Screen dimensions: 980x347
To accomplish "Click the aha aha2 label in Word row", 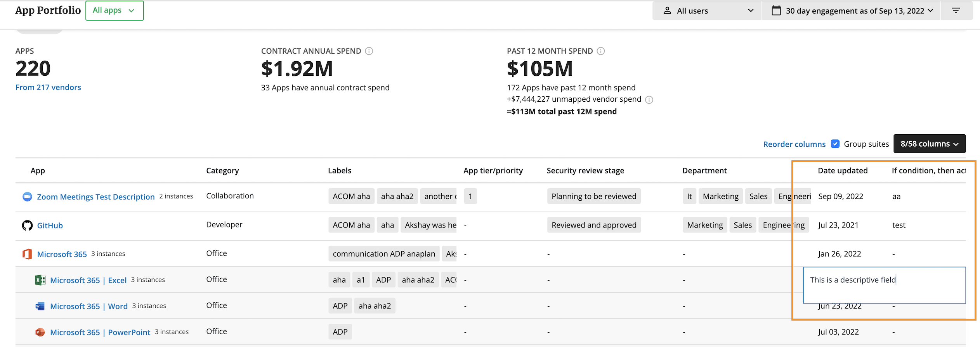I will click(x=375, y=306).
